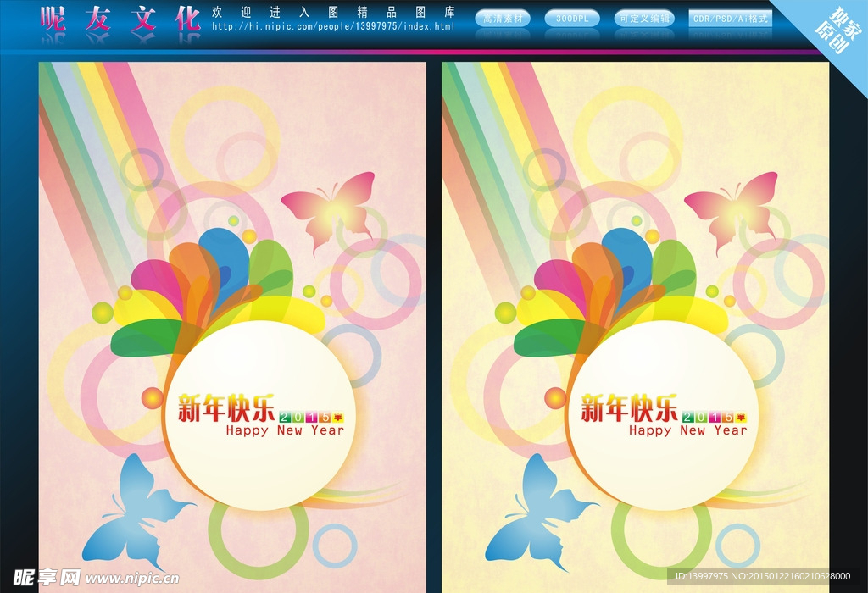Select the CDR/PSD/Ai格式 tab button
The image size is (868, 593).
click(x=730, y=19)
